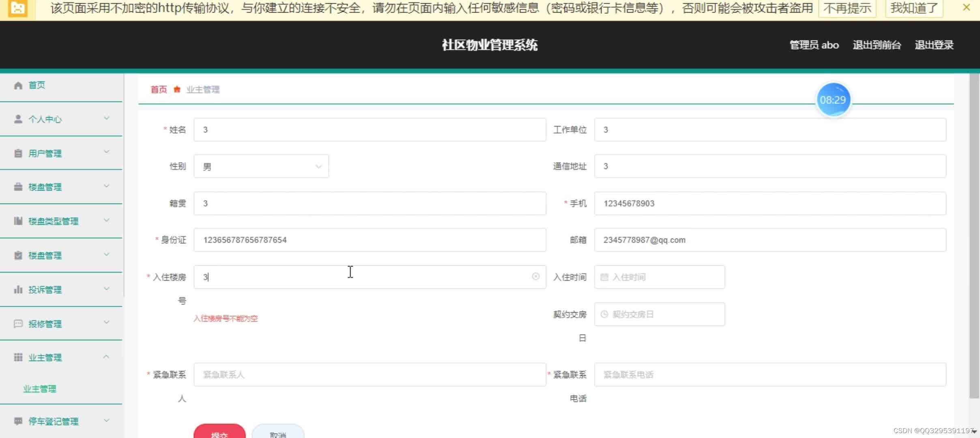Click the chart icon for 投诉管理
This screenshot has width=980, height=438.
pyautogui.click(x=18, y=289)
